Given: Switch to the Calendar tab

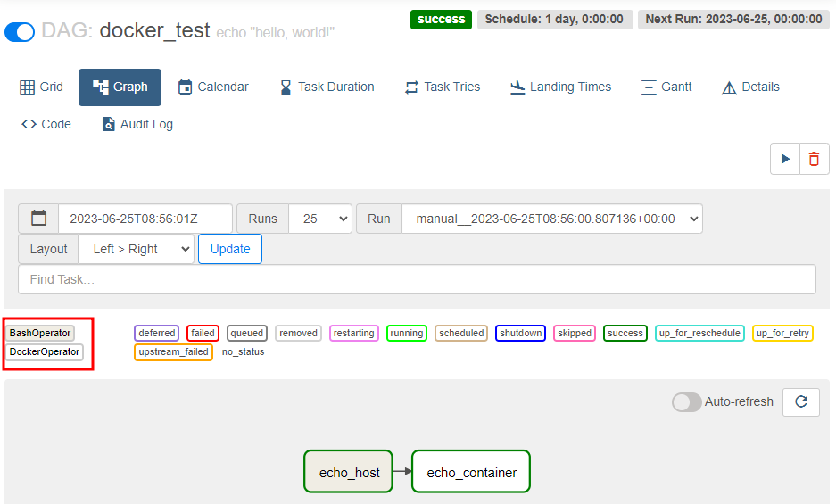Looking at the screenshot, I should tap(213, 87).
